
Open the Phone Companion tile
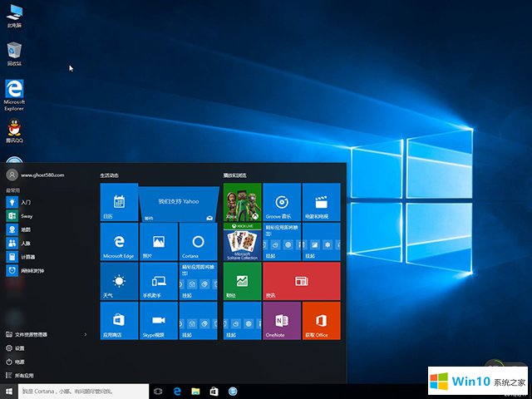159,281
